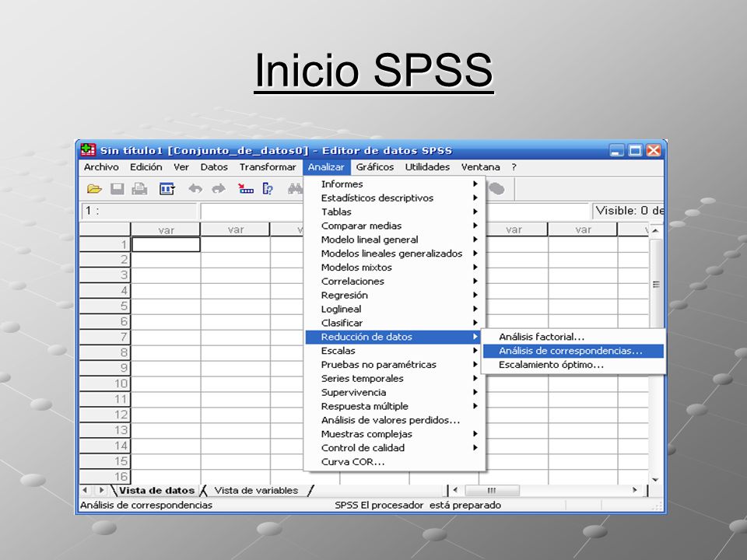Click the horizontal scrollbar left arrow
747x560 pixels.
[x=455, y=490]
